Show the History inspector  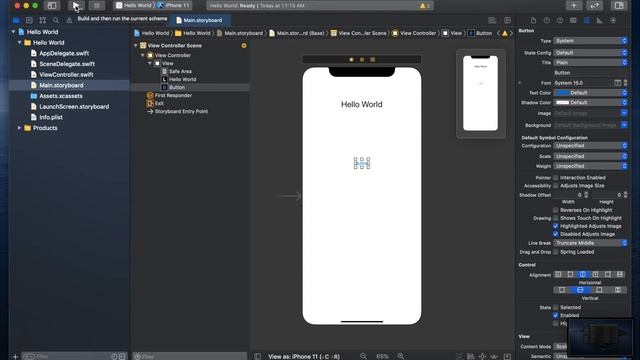547,20
